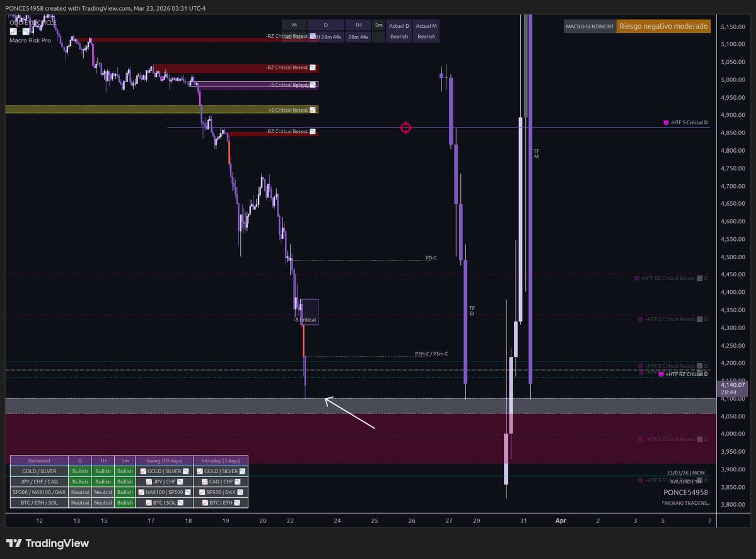Click the 'Actual D' header cell
756x559 pixels.
pyautogui.click(x=398, y=26)
